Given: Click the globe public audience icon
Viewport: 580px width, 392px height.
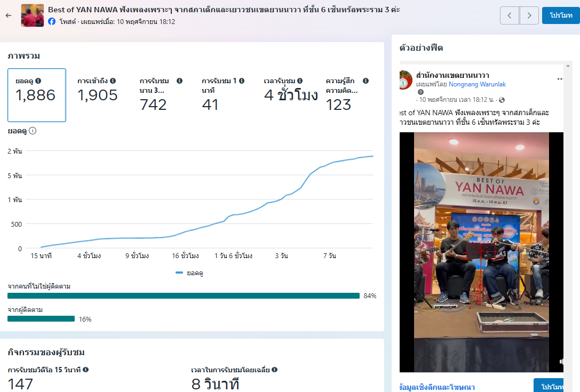Looking at the screenshot, I should point(502,100).
